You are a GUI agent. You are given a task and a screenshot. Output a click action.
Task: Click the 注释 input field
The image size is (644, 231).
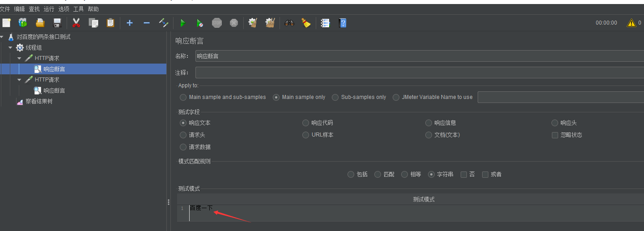pyautogui.click(x=419, y=73)
